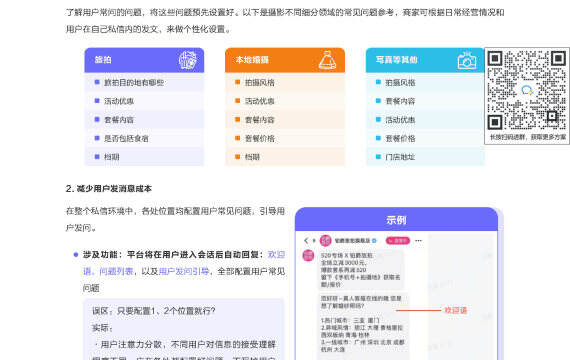This screenshot has width=570, height=360.
Task: Click 档期 in the 本地婚摄 card
Action: point(252,157)
